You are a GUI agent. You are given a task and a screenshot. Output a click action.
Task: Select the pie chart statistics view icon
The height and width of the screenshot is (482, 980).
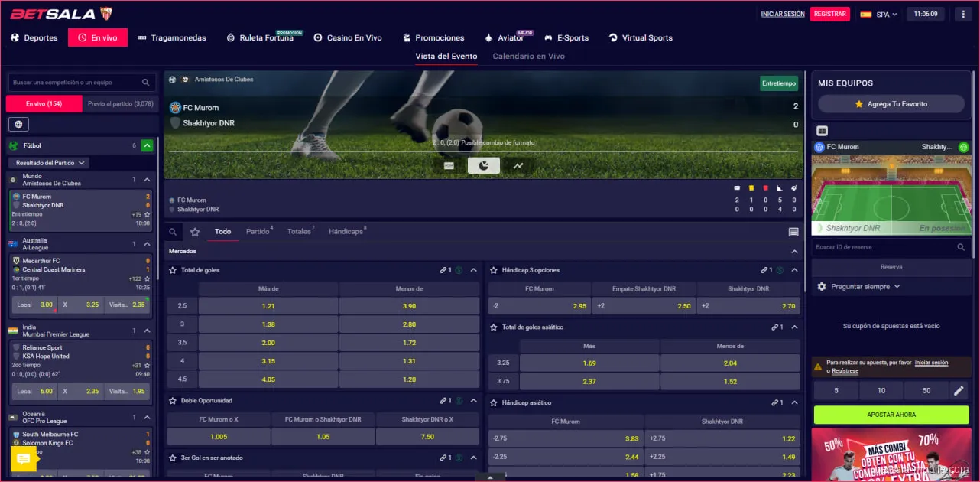[x=483, y=165]
